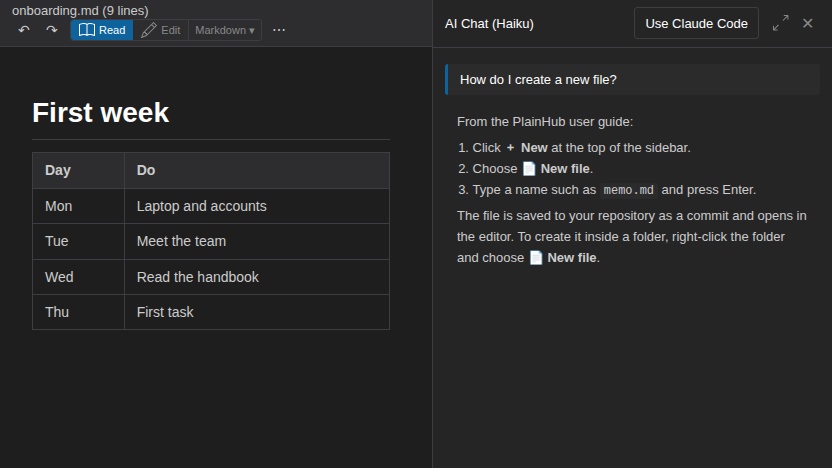Image resolution: width=832 pixels, height=468 pixels.
Task: Redo the last undone change
Action: pyautogui.click(x=51, y=30)
